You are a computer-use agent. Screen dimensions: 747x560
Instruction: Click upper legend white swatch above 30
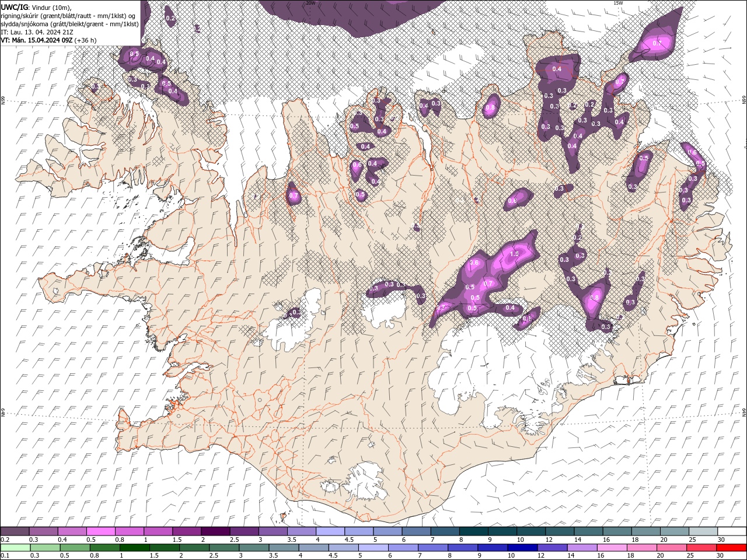click(x=732, y=531)
